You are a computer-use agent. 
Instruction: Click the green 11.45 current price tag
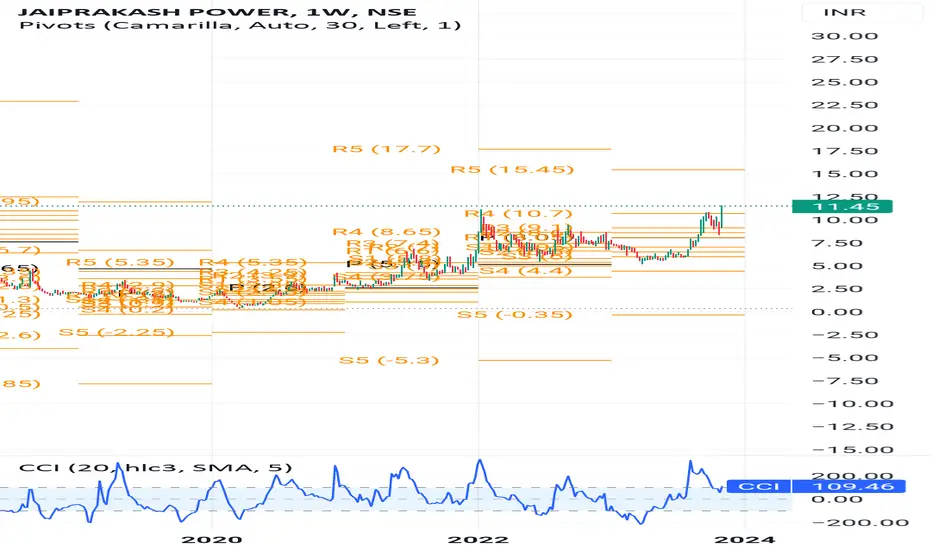[842, 206]
